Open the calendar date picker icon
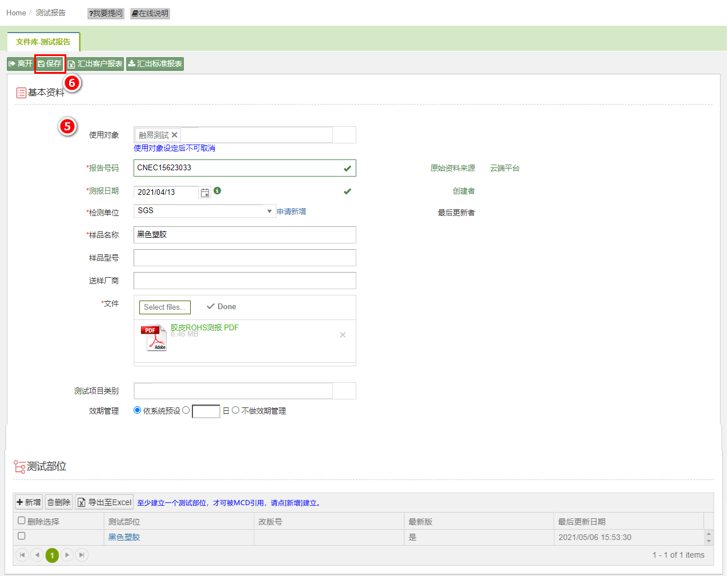The height and width of the screenshot is (576, 728). point(205,193)
